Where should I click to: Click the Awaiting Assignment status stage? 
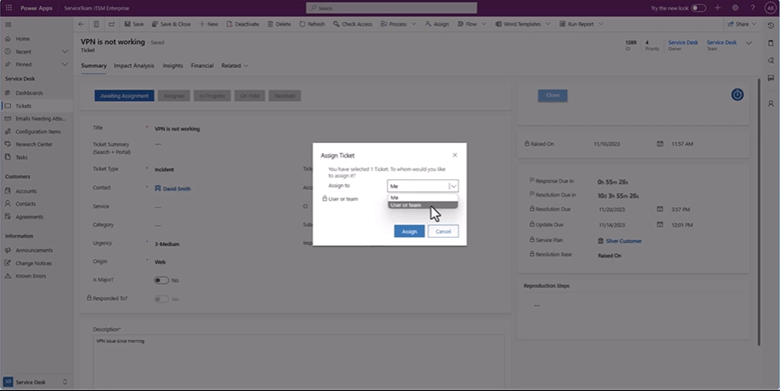[x=124, y=96]
